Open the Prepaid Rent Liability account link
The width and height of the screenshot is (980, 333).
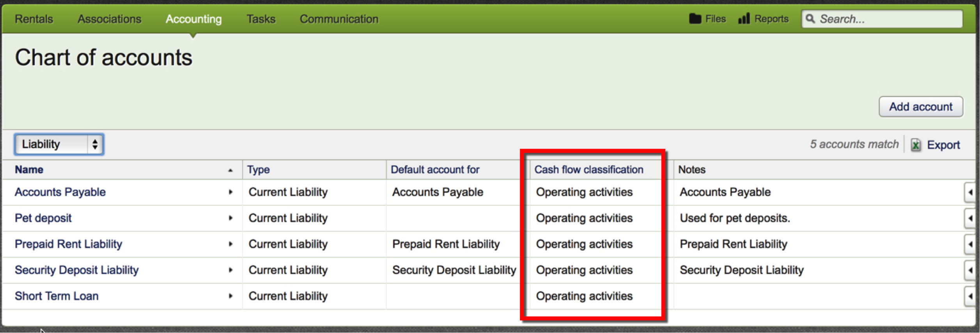(x=68, y=244)
